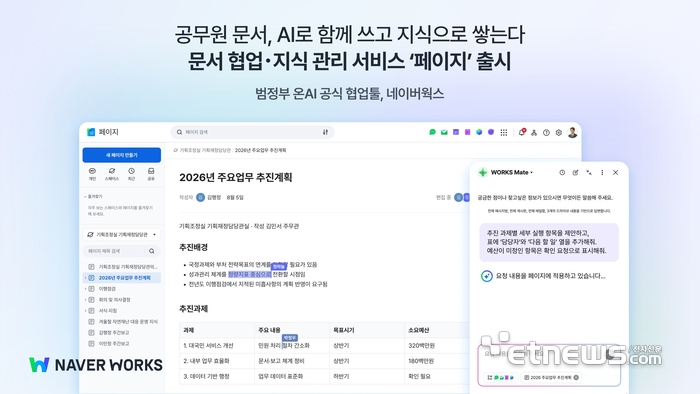Open the 이행점검 page
The width and height of the screenshot is (700, 394).
point(107,289)
